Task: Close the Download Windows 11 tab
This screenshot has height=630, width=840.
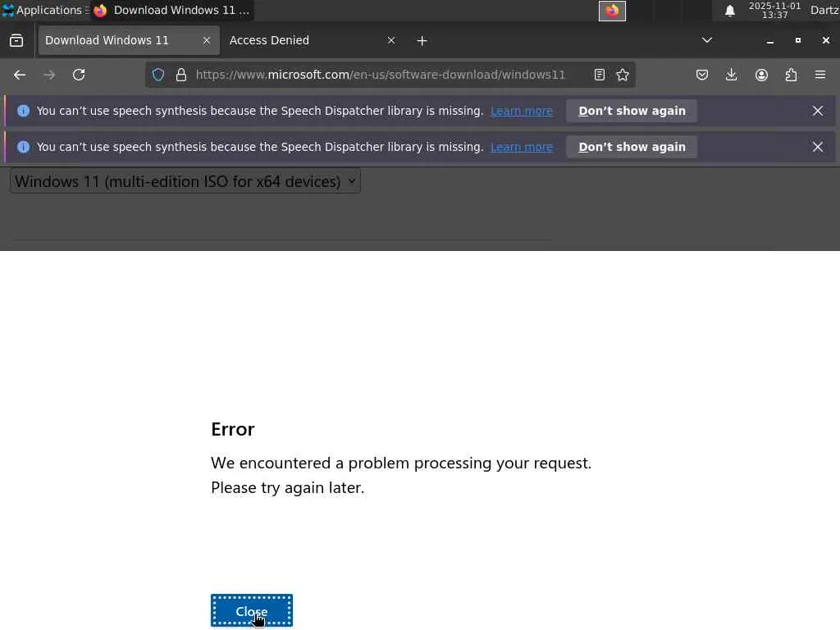Action: click(206, 40)
